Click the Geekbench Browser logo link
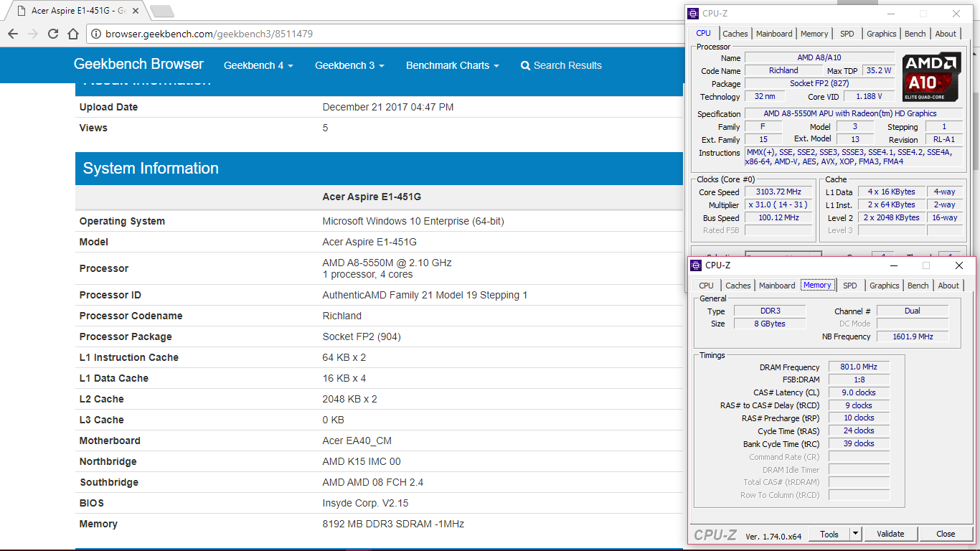 click(138, 64)
